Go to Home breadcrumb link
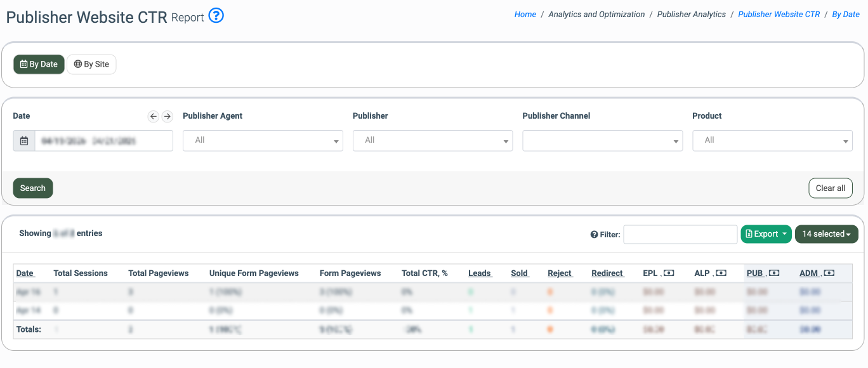868x368 pixels. [x=525, y=15]
